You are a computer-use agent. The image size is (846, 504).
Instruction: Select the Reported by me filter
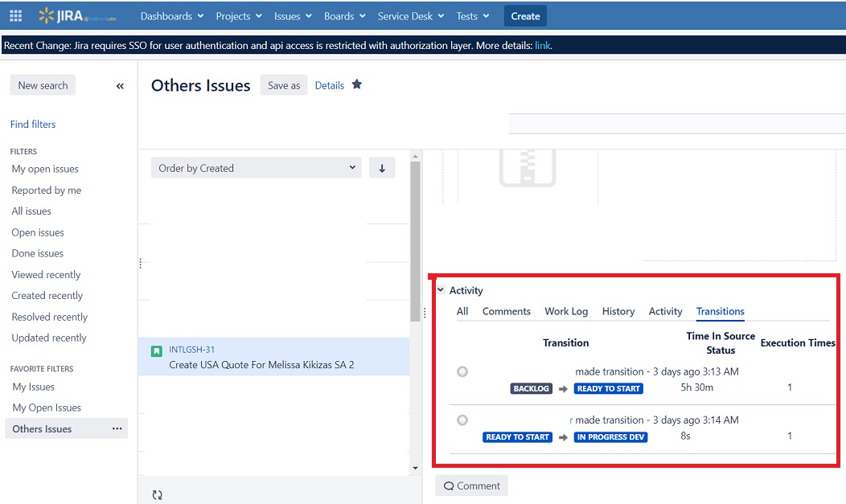47,191
